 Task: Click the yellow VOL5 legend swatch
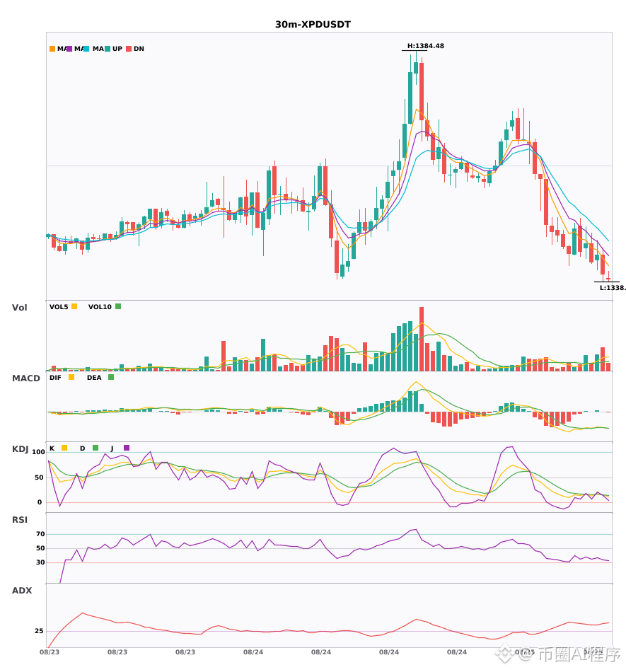point(74,306)
